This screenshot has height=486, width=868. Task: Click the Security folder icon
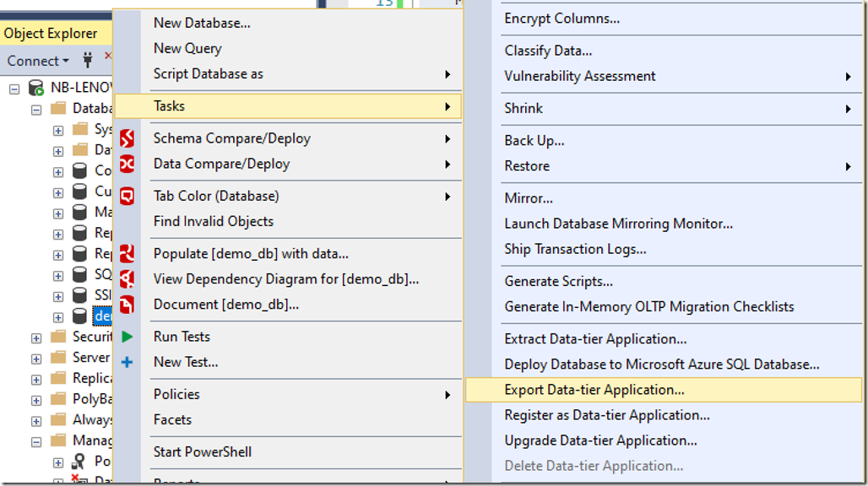(x=58, y=337)
